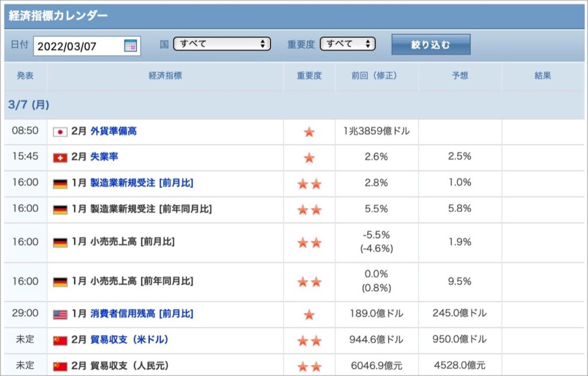Click the China flag for 貿易収支（人民元）
This screenshot has height=376, width=588.
coord(60,366)
